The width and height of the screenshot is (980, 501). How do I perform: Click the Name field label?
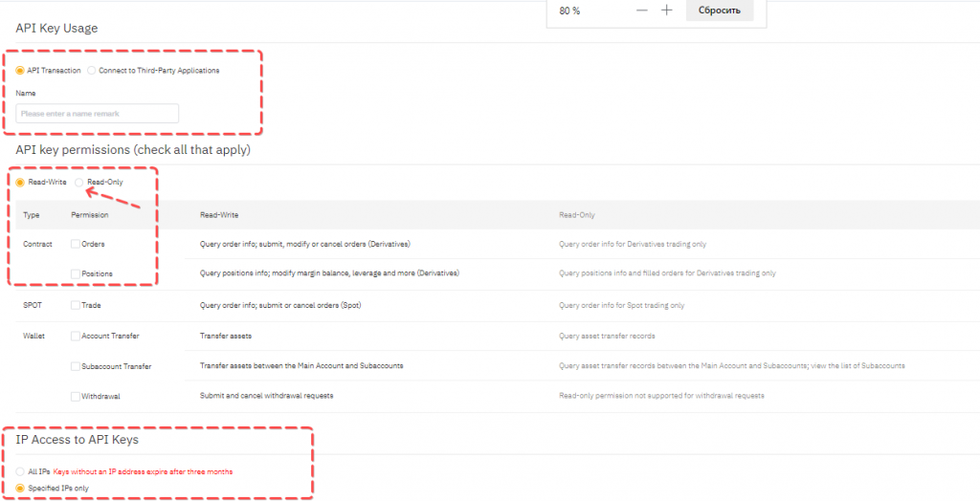(26, 93)
